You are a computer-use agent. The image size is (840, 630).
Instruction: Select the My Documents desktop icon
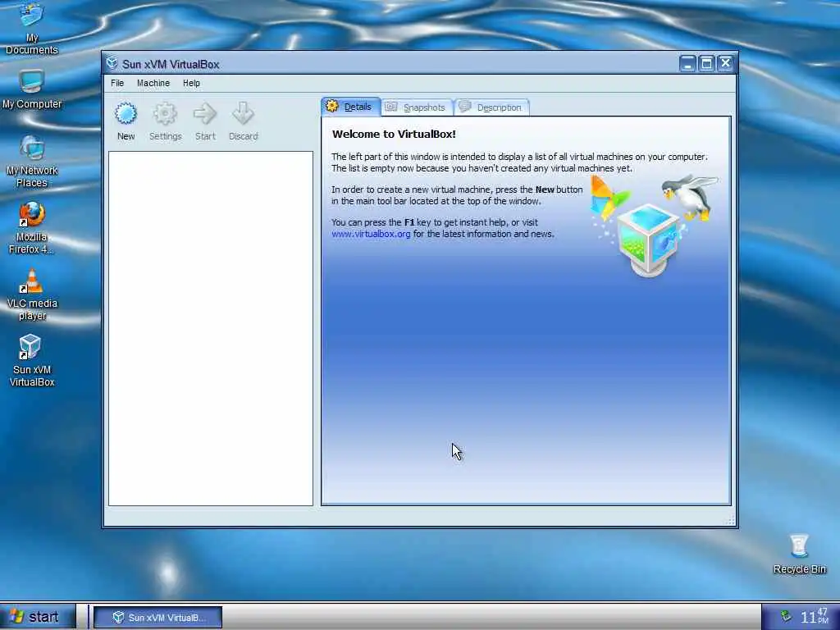[x=32, y=30]
